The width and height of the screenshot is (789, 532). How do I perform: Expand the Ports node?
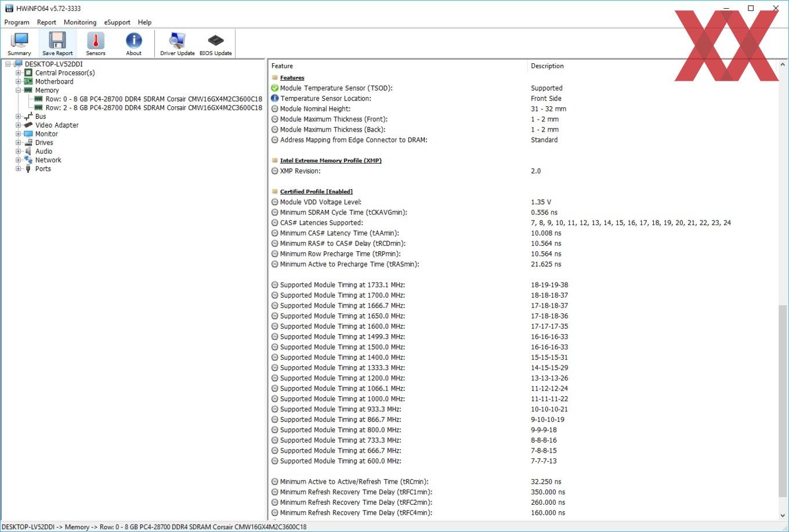[19, 169]
